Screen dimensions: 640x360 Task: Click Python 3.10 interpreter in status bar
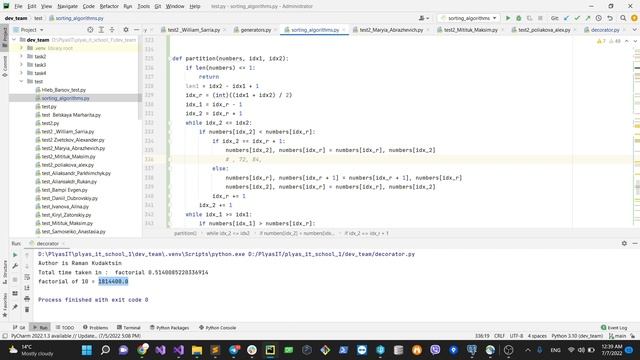577,336
